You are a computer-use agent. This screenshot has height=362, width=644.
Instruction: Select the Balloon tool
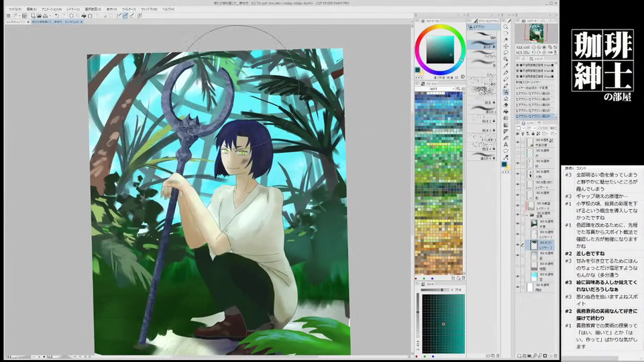[506, 151]
